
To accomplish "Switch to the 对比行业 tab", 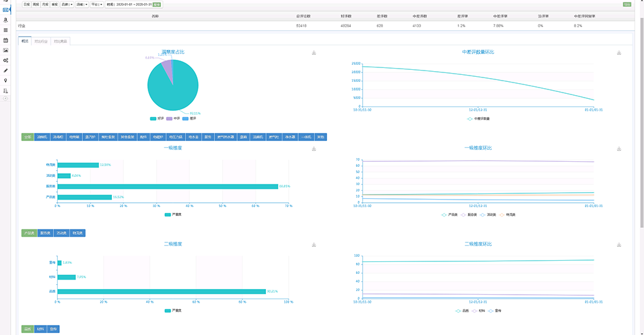I will click(x=42, y=41).
